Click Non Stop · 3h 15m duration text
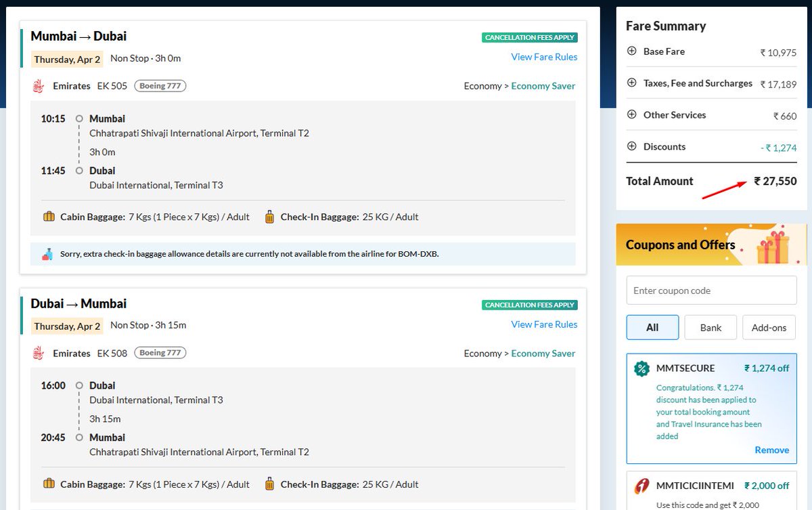The height and width of the screenshot is (510, 812). 148,325
